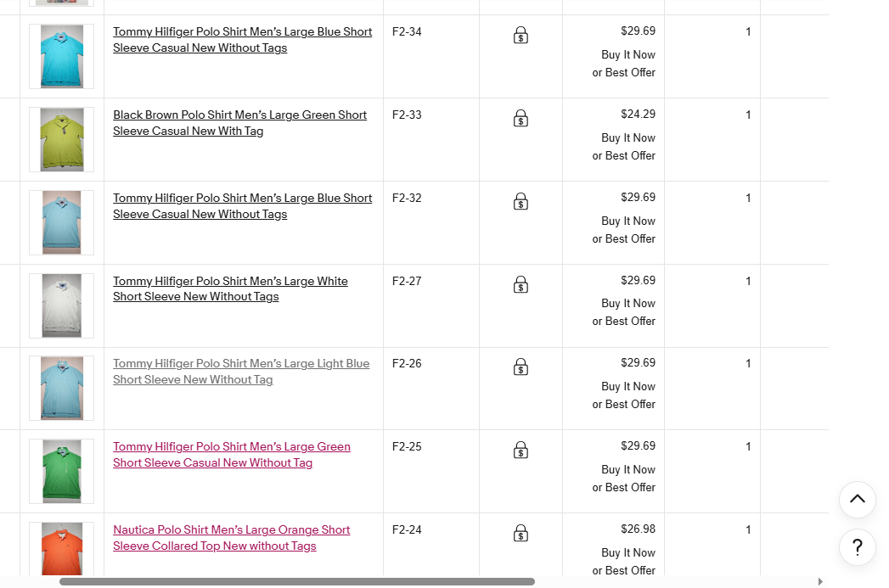
Task: Click the offer lock icon for F2-25
Action: pyautogui.click(x=521, y=451)
